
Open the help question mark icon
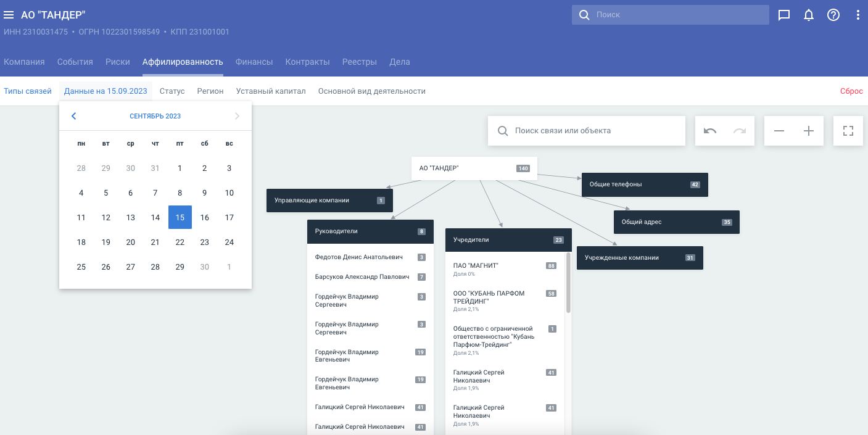(x=833, y=15)
